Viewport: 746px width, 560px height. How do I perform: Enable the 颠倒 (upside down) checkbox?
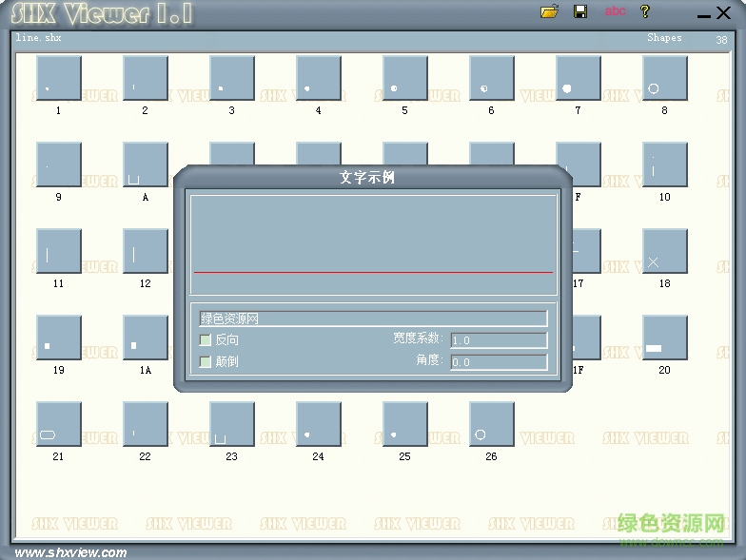point(206,361)
